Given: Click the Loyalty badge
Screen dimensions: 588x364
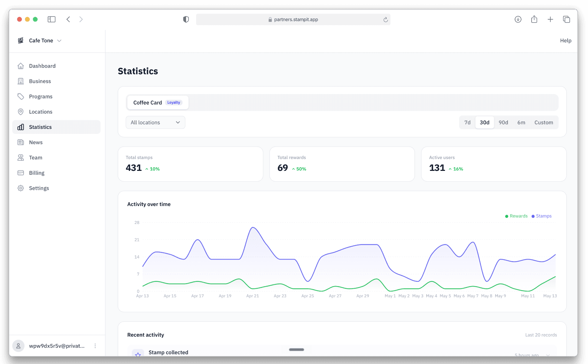Looking at the screenshot, I should coord(174,103).
